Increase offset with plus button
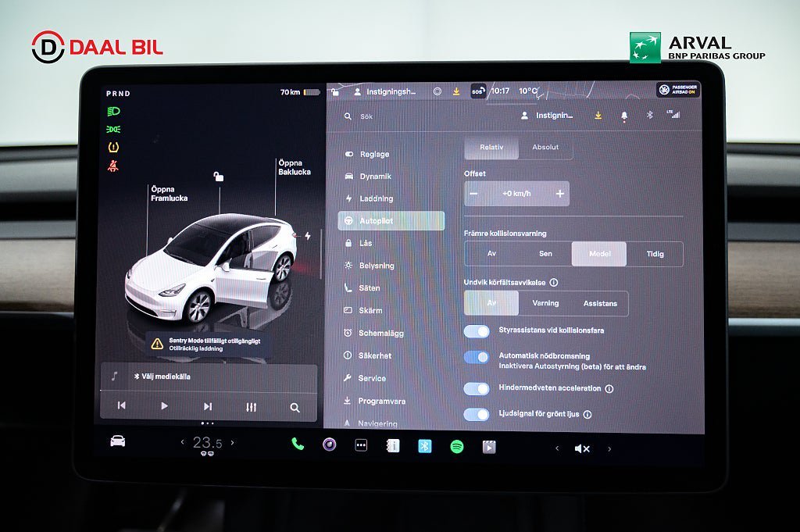Viewport: 800px width, 532px height. click(x=559, y=194)
